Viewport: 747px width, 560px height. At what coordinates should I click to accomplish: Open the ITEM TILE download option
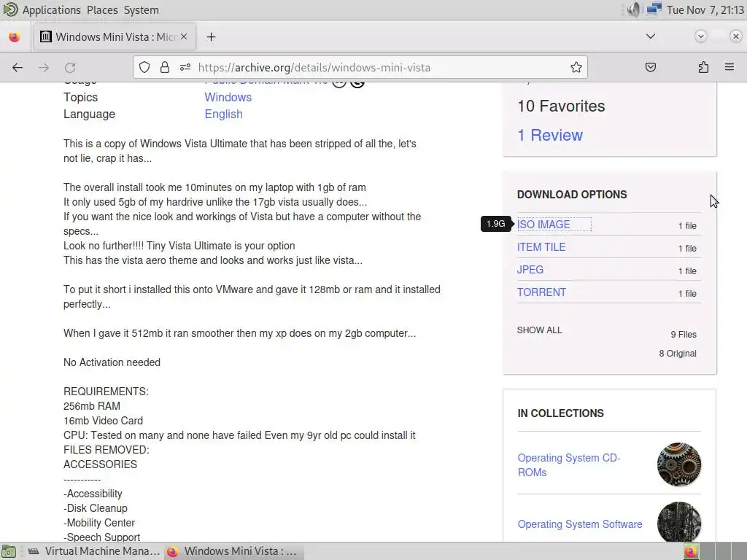point(541,247)
